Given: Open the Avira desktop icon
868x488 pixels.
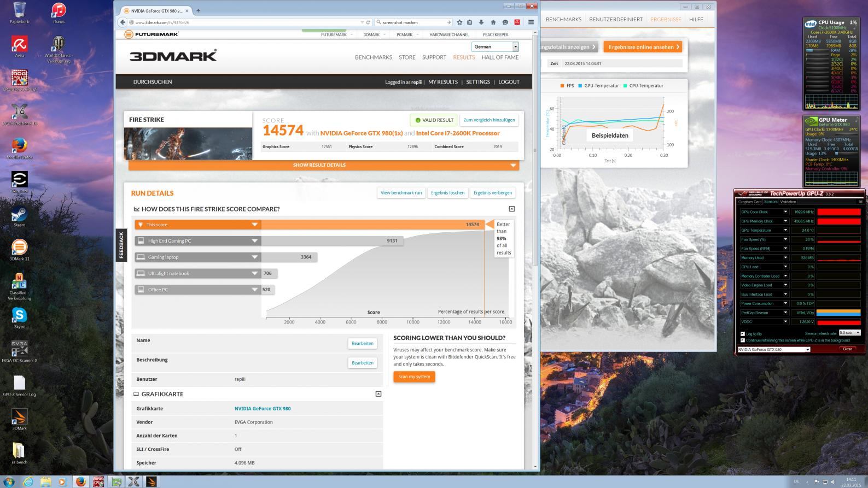Looking at the screenshot, I should point(20,46).
